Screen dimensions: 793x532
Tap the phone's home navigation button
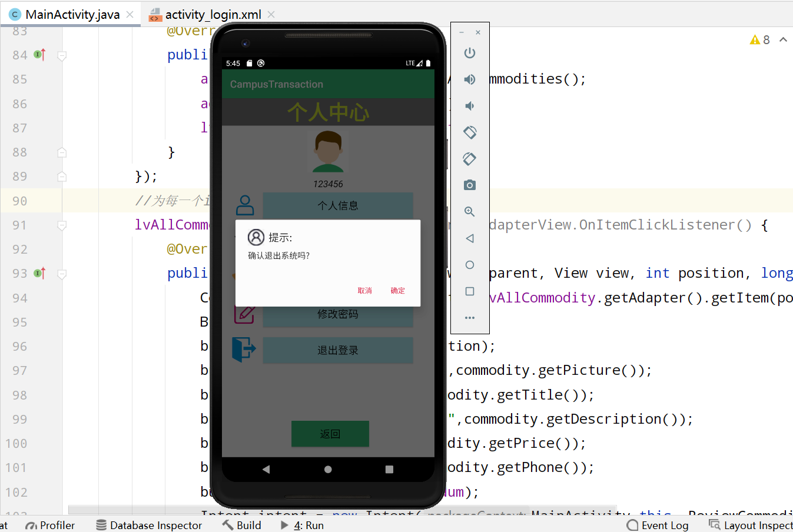(x=328, y=469)
